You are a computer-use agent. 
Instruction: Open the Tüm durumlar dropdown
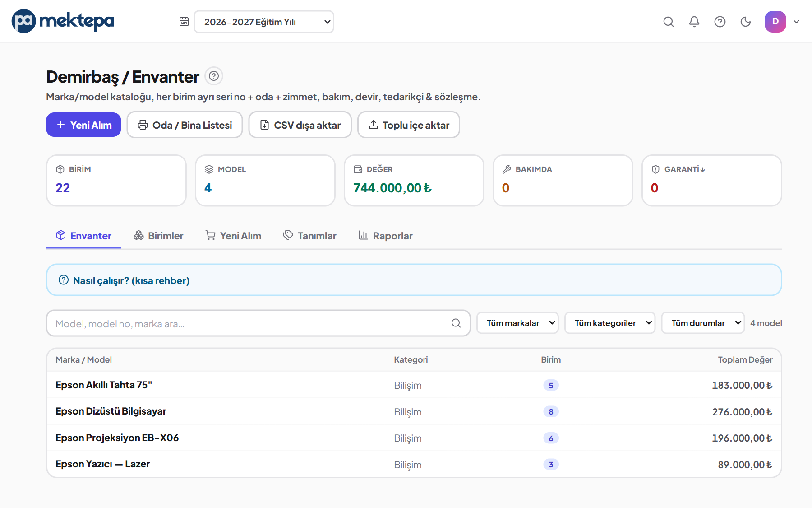click(x=703, y=323)
